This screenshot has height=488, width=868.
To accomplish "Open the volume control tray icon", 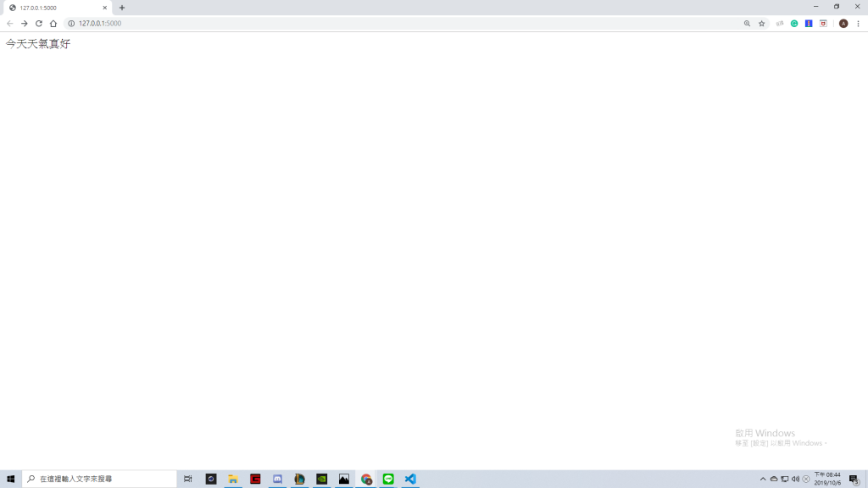I will coord(795,479).
